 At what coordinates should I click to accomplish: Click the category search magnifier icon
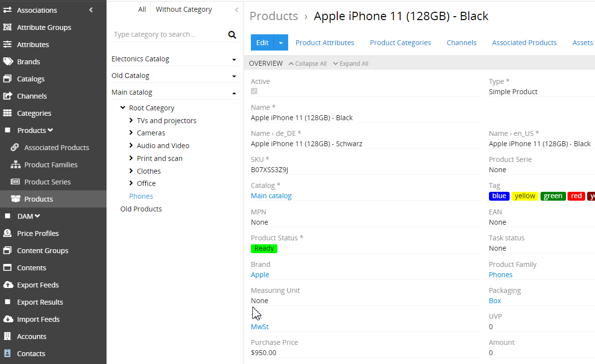click(232, 34)
